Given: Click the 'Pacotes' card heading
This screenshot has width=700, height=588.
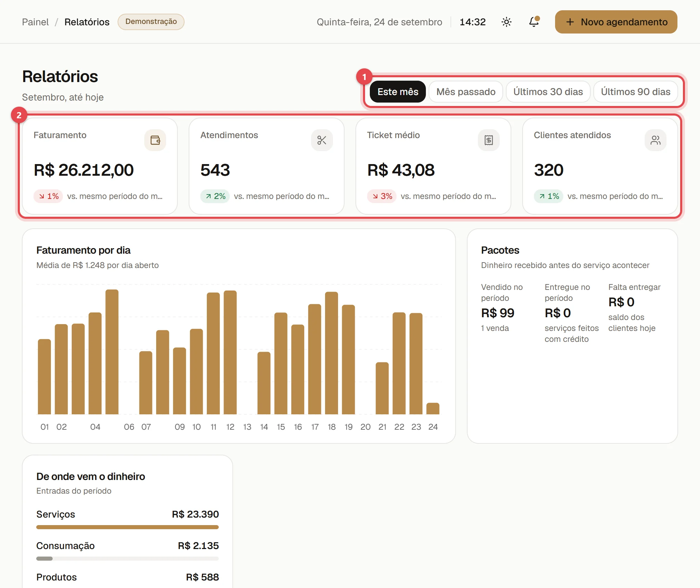Looking at the screenshot, I should pyautogui.click(x=500, y=250).
